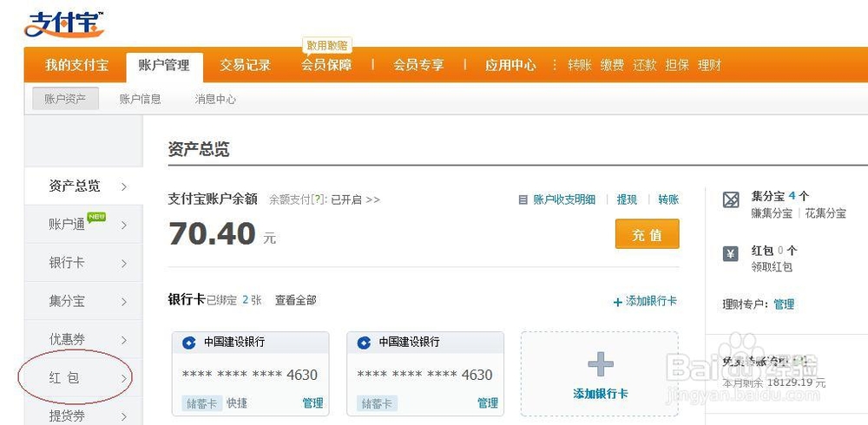Expand 资产总览 with its sidebar arrow
This screenshot has width=868, height=425.
tap(124, 186)
